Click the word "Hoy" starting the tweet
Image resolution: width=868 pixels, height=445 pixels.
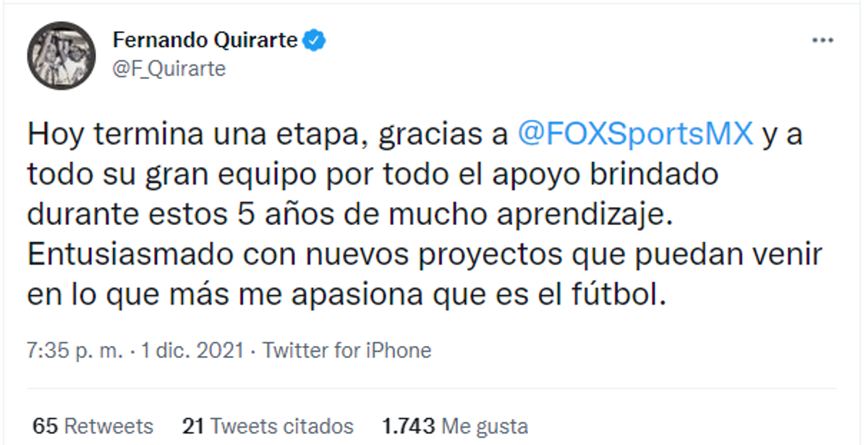(54, 135)
